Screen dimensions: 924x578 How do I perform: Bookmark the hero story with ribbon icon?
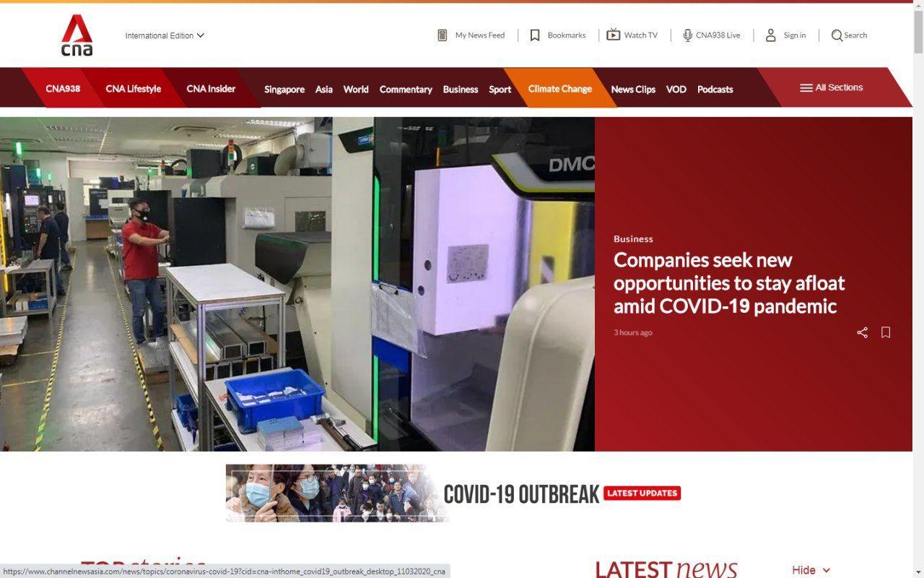point(886,332)
